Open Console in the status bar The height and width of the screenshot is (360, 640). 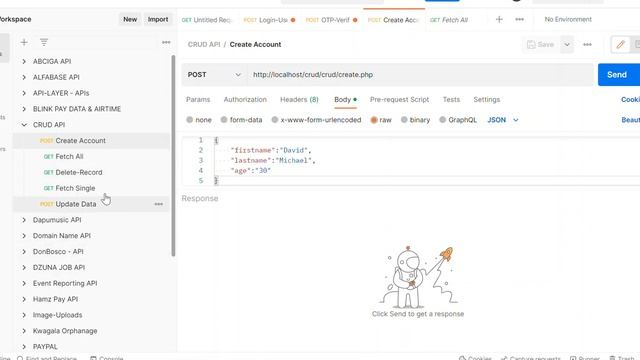click(x=107, y=358)
